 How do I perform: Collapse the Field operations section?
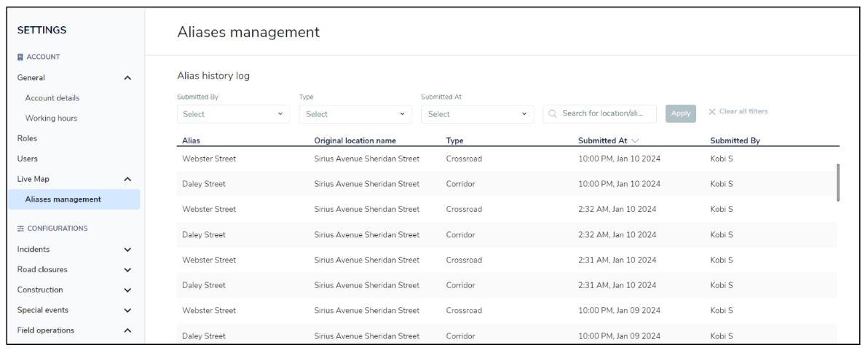127,330
